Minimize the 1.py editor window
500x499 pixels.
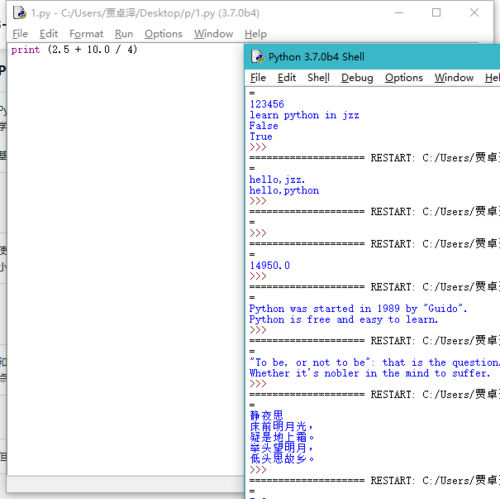[399, 13]
